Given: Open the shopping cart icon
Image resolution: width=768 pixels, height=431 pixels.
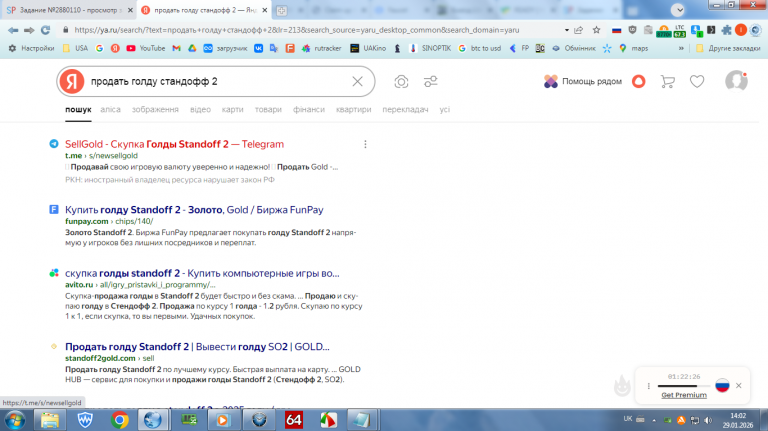Looking at the screenshot, I should click(668, 81).
